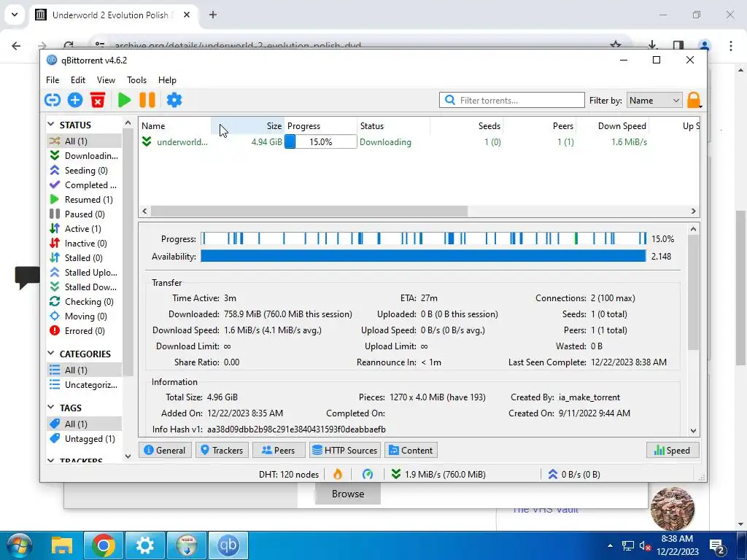Collapse the CATEGORIES section
The height and width of the screenshot is (560, 747).
(51, 354)
